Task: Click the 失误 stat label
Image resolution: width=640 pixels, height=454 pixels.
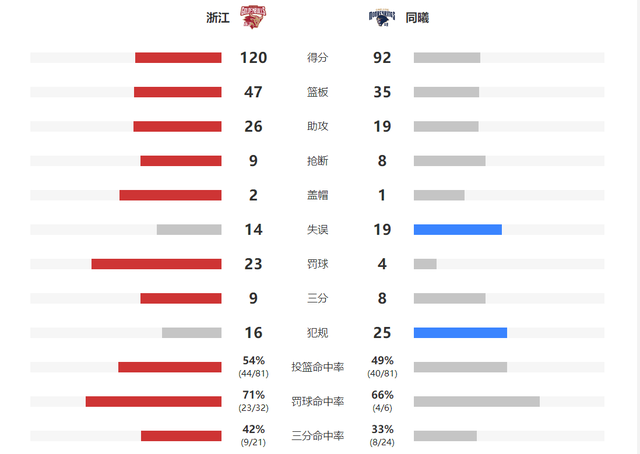Action: tap(317, 230)
